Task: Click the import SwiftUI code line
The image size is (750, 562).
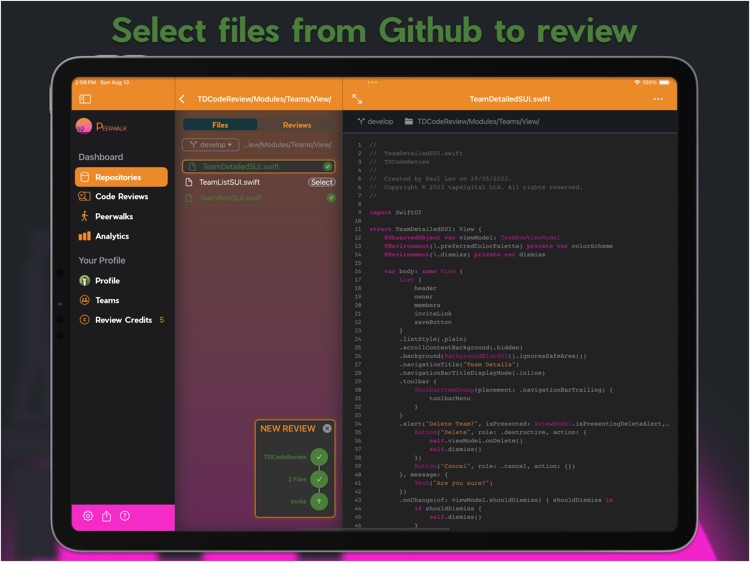Action: pyautogui.click(x=395, y=212)
